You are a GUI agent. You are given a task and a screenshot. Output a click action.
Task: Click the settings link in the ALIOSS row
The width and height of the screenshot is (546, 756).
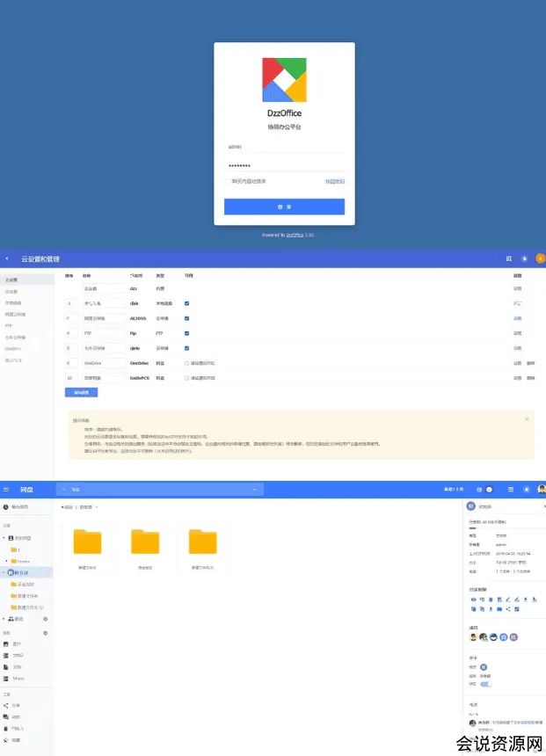tap(517, 319)
